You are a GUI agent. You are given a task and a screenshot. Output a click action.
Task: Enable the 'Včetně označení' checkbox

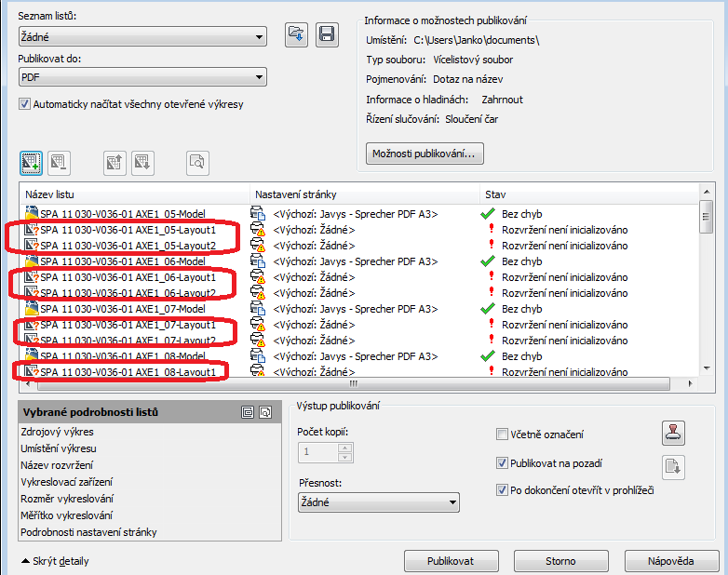(503, 435)
